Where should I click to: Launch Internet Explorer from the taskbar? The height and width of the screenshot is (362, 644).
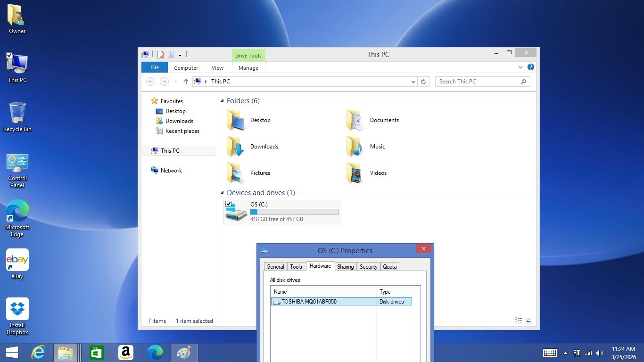coord(38,353)
